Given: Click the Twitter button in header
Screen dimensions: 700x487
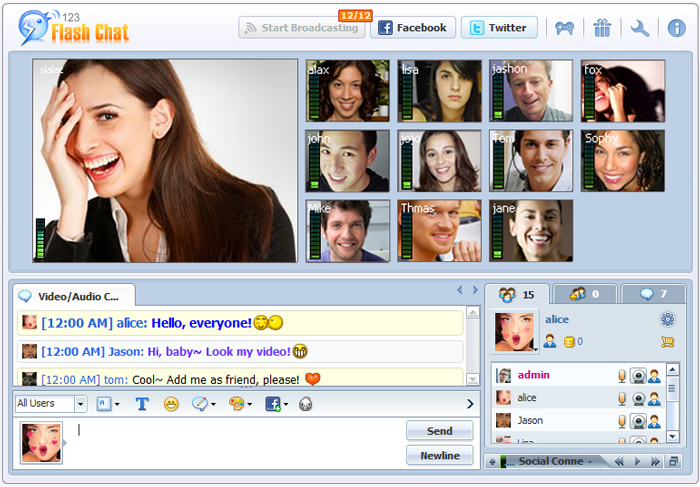Looking at the screenshot, I should [498, 28].
